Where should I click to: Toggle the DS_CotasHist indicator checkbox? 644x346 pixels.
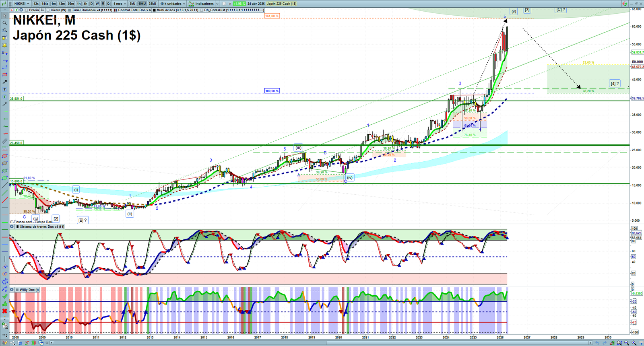(x=202, y=10)
